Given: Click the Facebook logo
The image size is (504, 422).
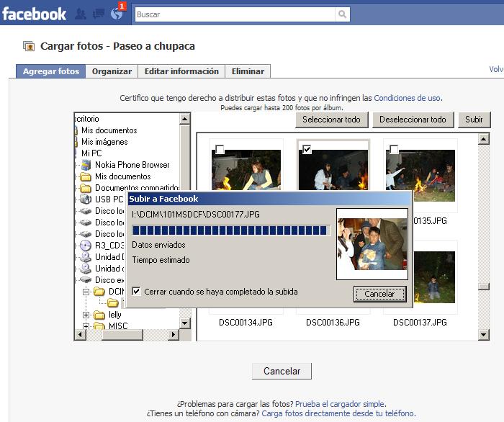Looking at the screenshot, I should pos(34,14).
